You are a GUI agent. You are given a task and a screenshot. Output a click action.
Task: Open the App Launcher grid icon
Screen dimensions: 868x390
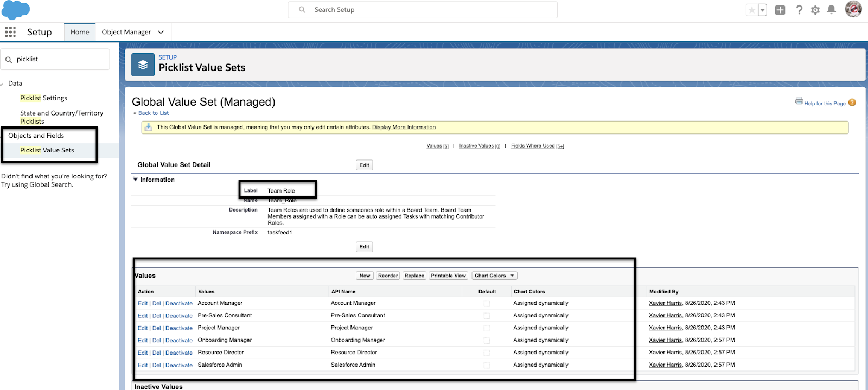coord(10,32)
